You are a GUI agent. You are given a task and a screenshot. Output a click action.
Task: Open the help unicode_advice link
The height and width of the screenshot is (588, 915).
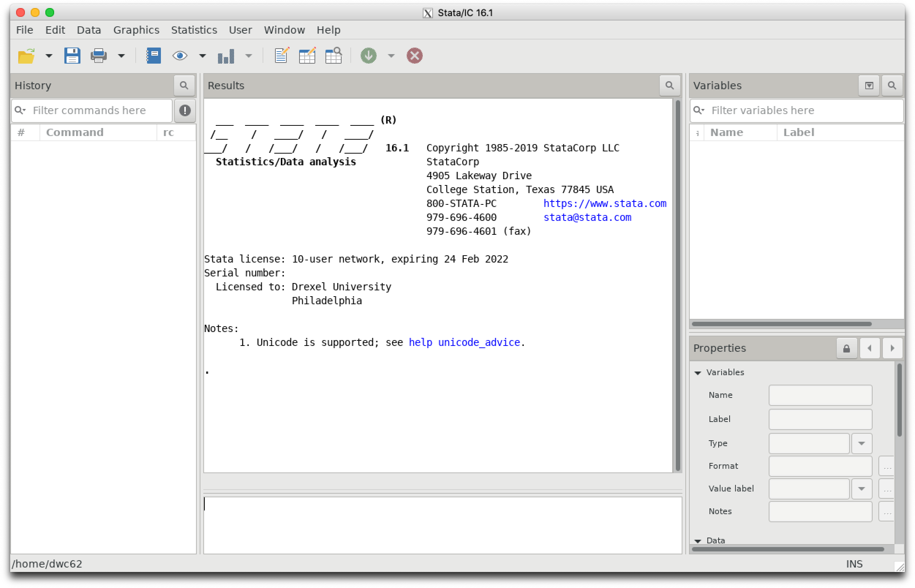tap(464, 342)
